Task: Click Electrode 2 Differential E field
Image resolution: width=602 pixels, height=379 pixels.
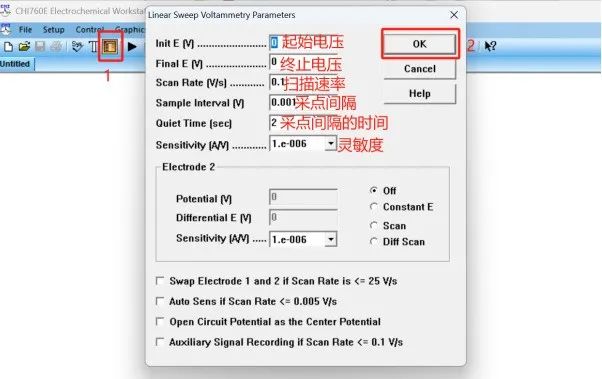Action: [x=303, y=218]
